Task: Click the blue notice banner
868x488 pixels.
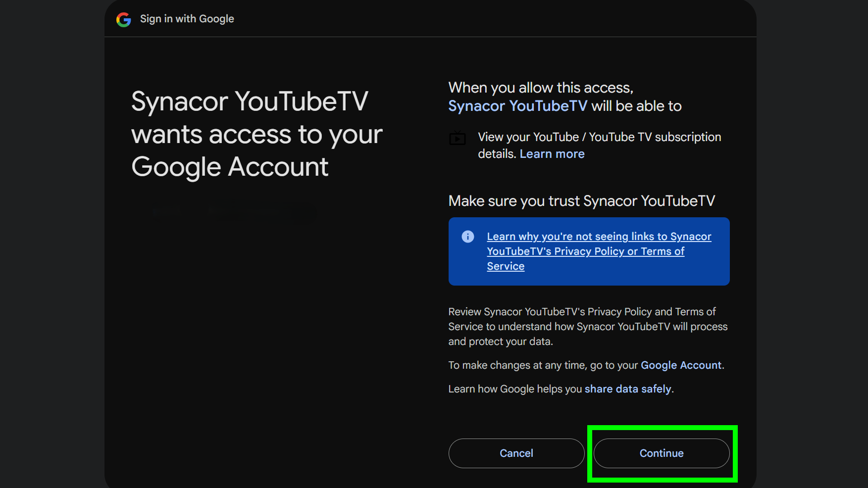Action: pyautogui.click(x=589, y=251)
